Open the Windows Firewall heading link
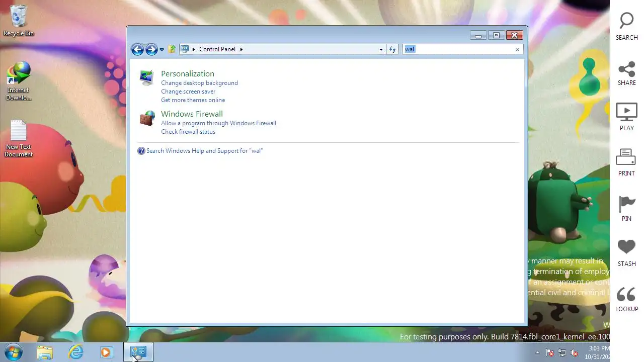The width and height of the screenshot is (644, 362). [192, 114]
